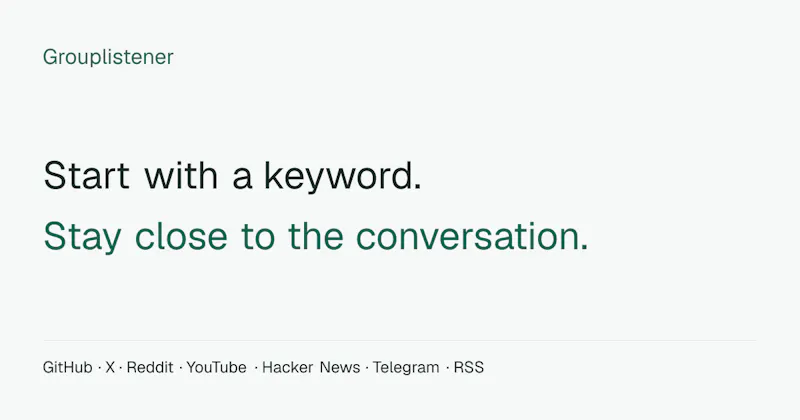The image size is (800, 420).
Task: Open the Reddit platform link
Action: pyautogui.click(x=150, y=367)
